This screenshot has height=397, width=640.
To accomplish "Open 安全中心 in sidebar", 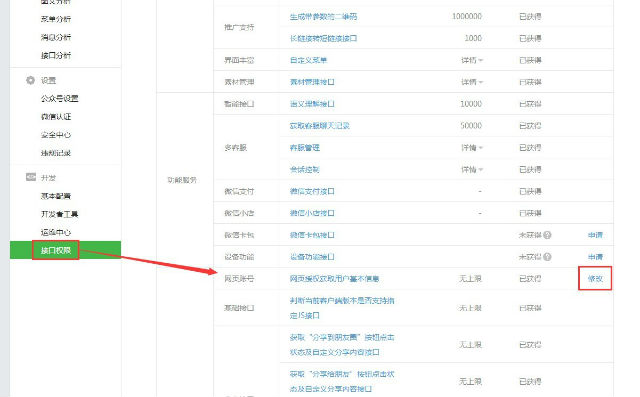I will coord(56,135).
